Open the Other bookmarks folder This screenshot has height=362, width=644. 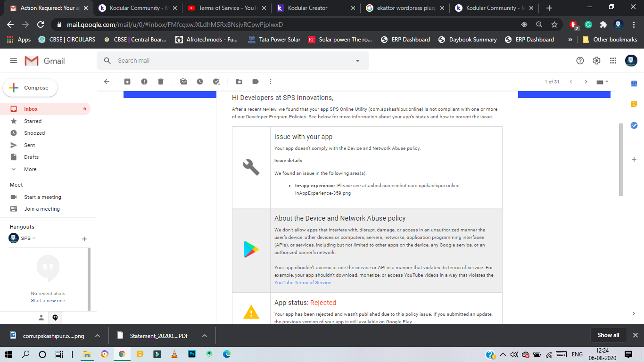point(610,40)
